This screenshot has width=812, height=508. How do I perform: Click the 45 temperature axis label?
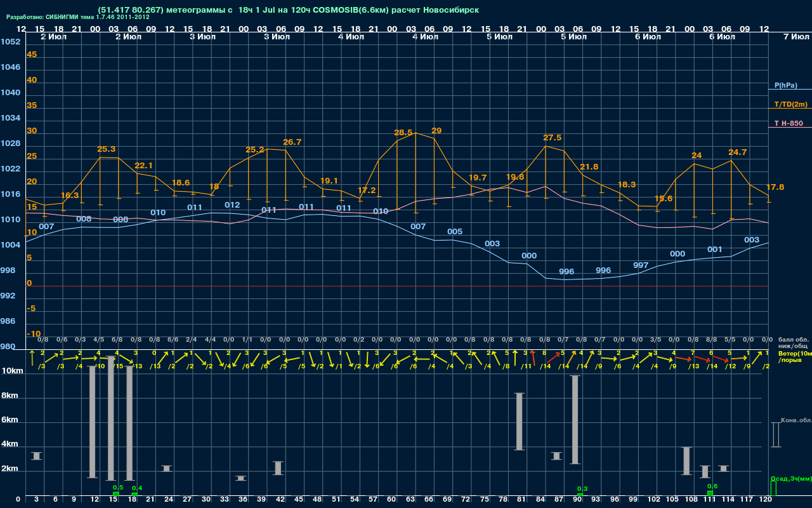(32, 55)
